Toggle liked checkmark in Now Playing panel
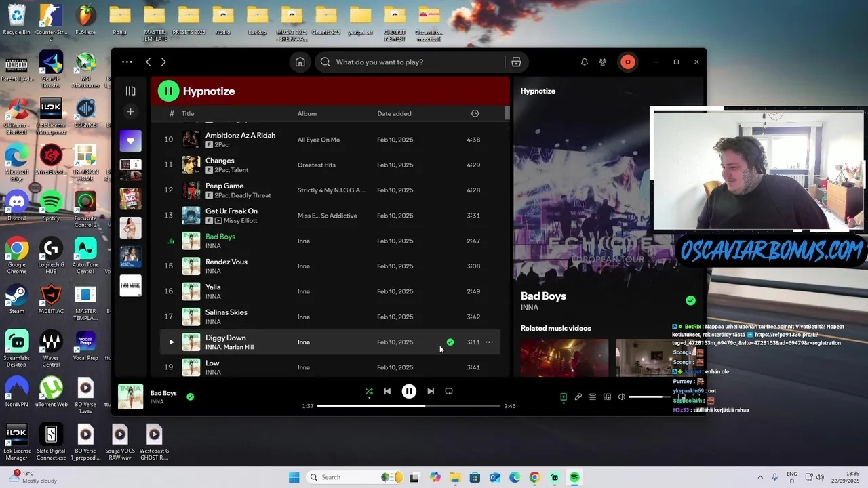Screen dimensions: 868x488 [x=690, y=300]
